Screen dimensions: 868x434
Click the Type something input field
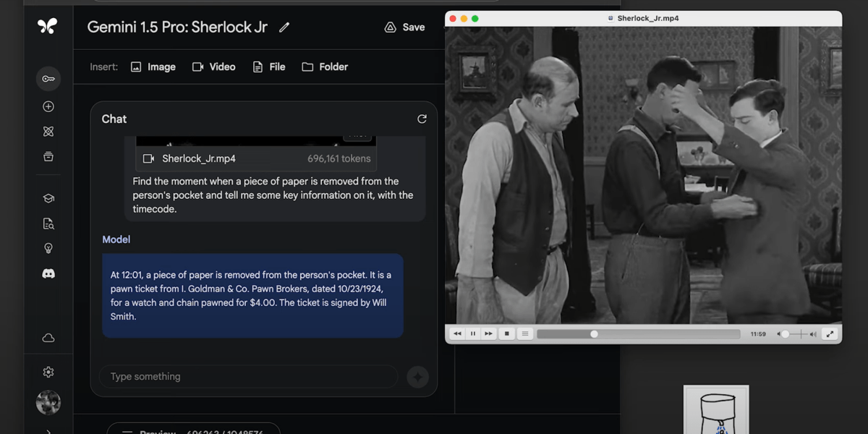pyautogui.click(x=248, y=376)
